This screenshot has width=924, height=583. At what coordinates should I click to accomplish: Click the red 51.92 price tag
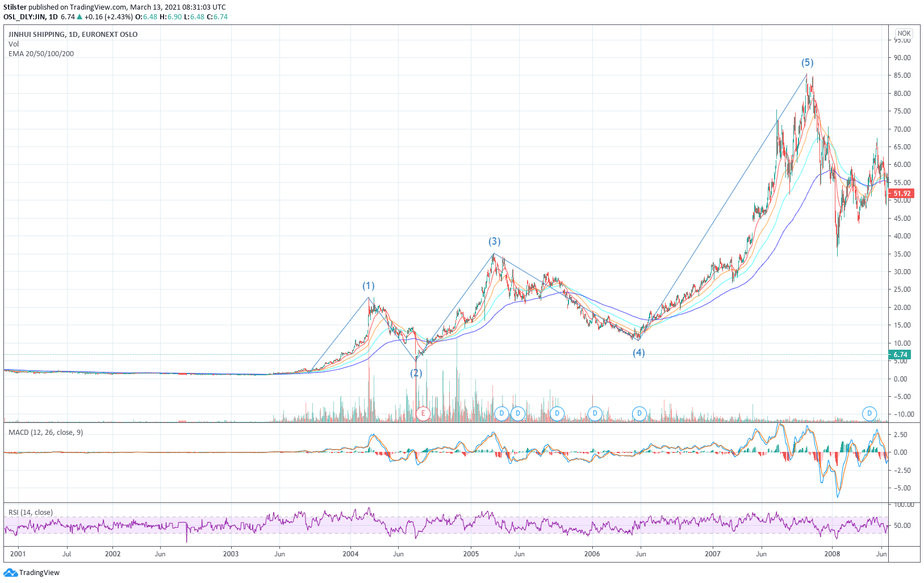point(901,194)
